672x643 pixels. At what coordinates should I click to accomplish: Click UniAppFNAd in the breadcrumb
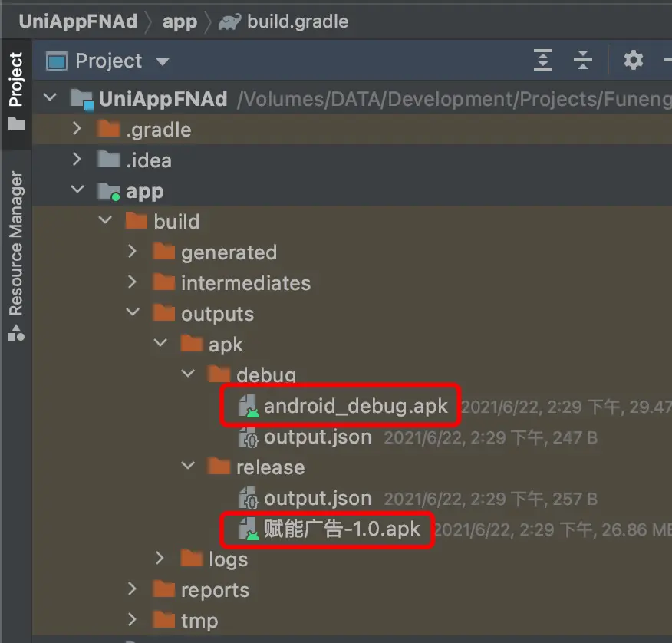[x=77, y=21]
